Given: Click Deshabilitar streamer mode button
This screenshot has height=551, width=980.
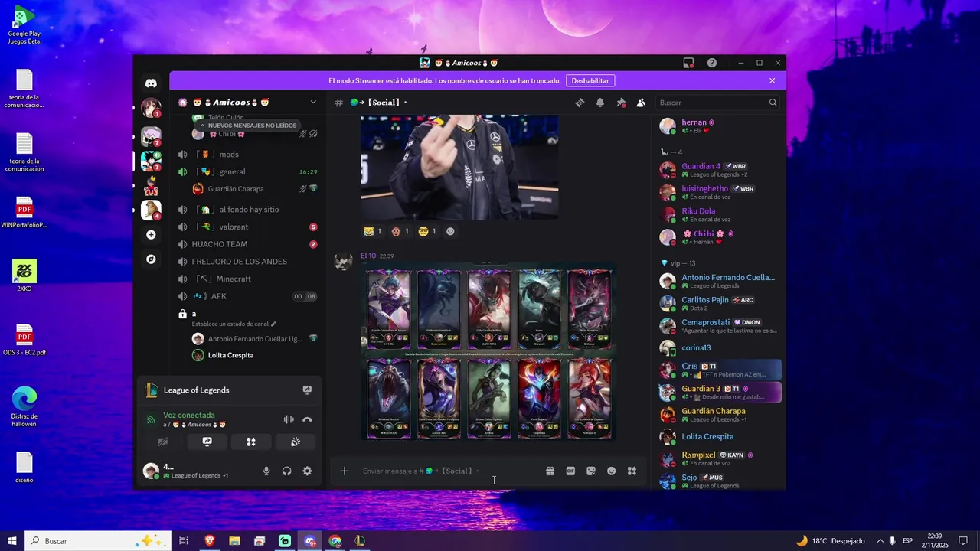Looking at the screenshot, I should 590,80.
